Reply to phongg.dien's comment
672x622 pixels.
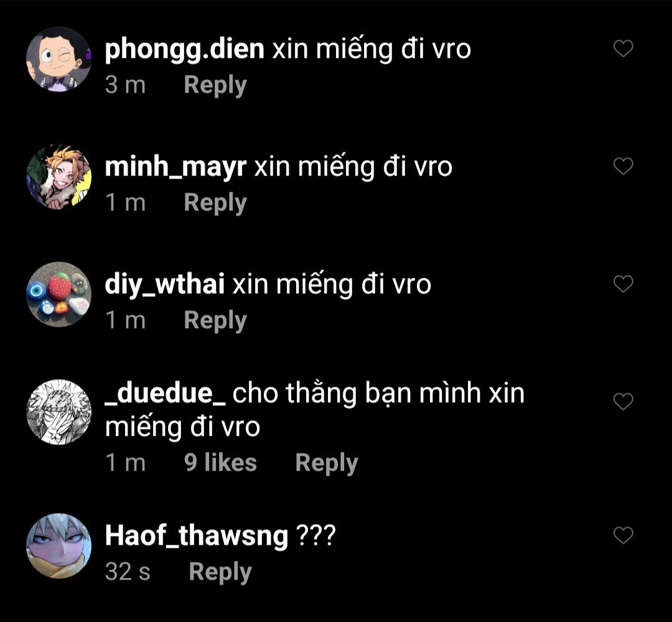pyautogui.click(x=215, y=85)
